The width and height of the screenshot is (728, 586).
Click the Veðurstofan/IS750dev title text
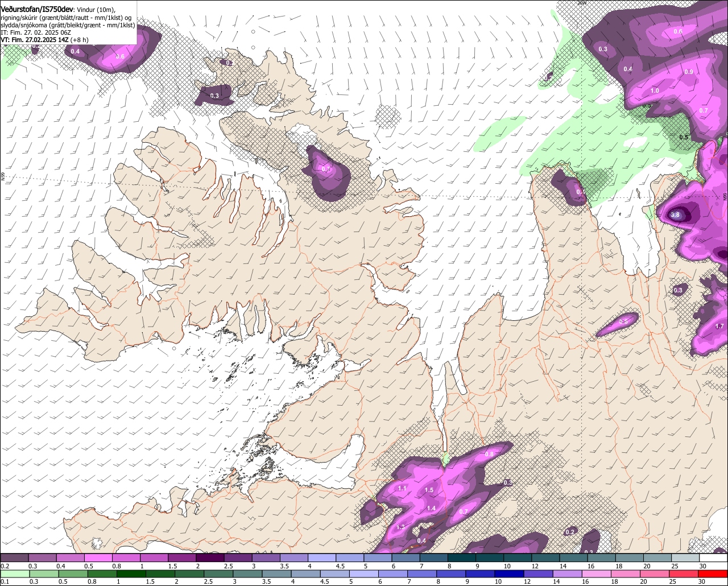pyautogui.click(x=37, y=9)
